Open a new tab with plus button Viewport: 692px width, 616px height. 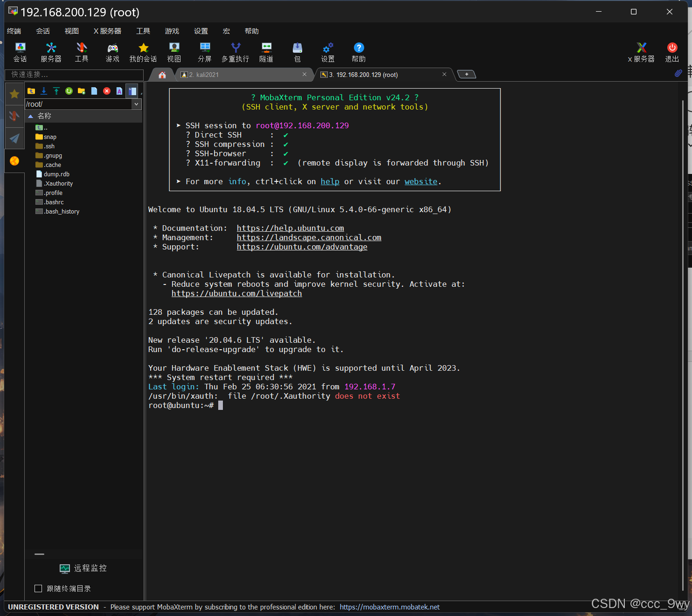(x=466, y=74)
